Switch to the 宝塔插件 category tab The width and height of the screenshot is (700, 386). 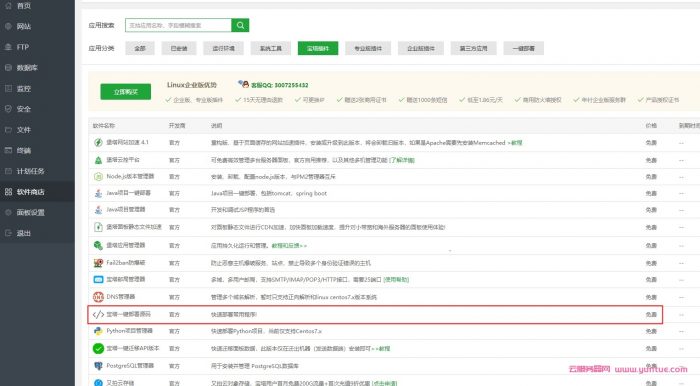(x=318, y=48)
